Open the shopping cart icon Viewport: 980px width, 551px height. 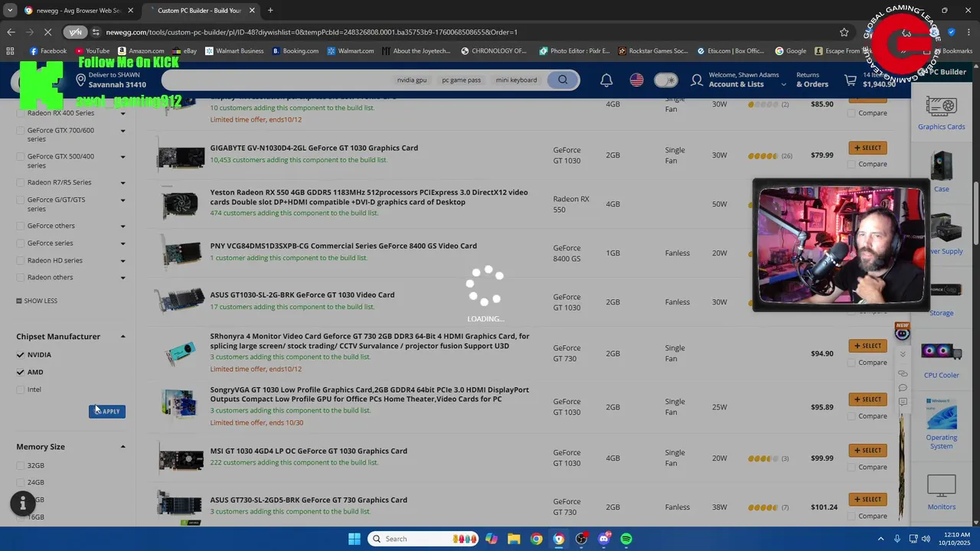point(851,80)
